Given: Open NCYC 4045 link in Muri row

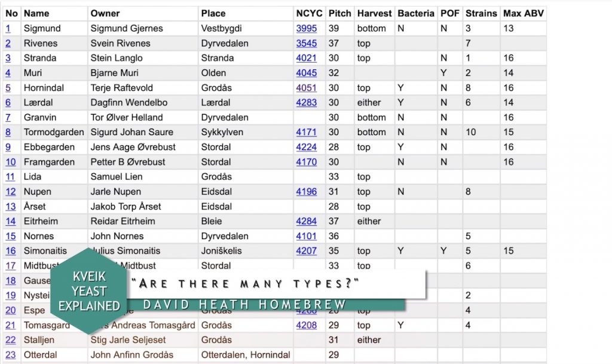Looking at the screenshot, I should tap(306, 73).
